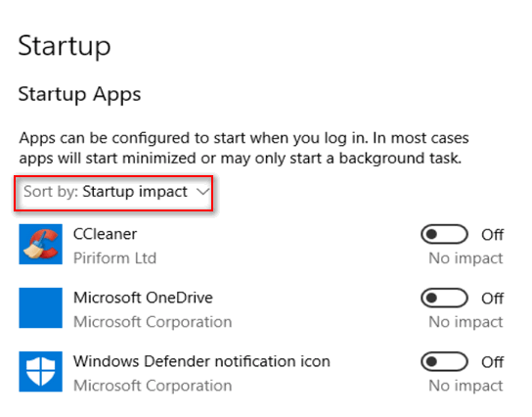
Task: Click the CCleaner app icon
Action: (x=41, y=244)
